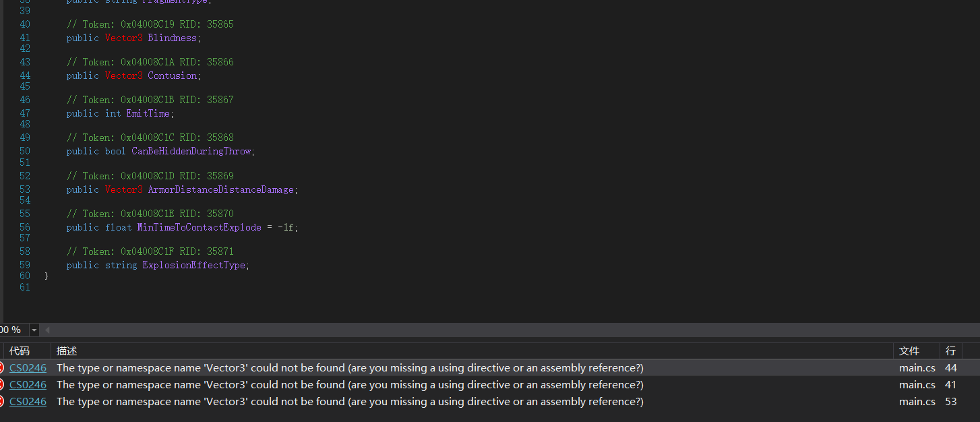Select the error description for line 41
This screenshot has height=422, width=980.
click(350, 384)
